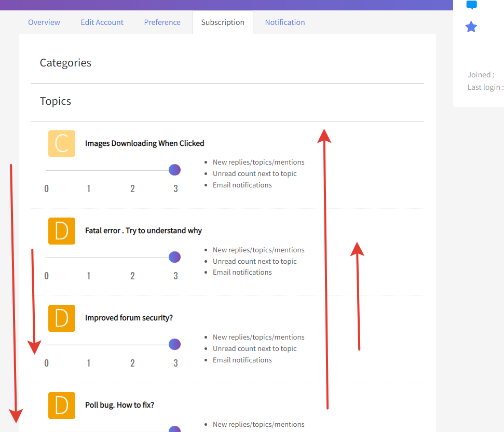Expand the Categories section heading
The height and width of the screenshot is (432, 504).
pyautogui.click(x=65, y=63)
